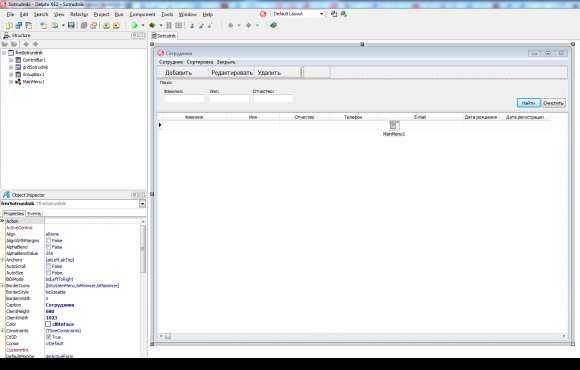
Task: Open the Refactor menu
Action: (79, 14)
